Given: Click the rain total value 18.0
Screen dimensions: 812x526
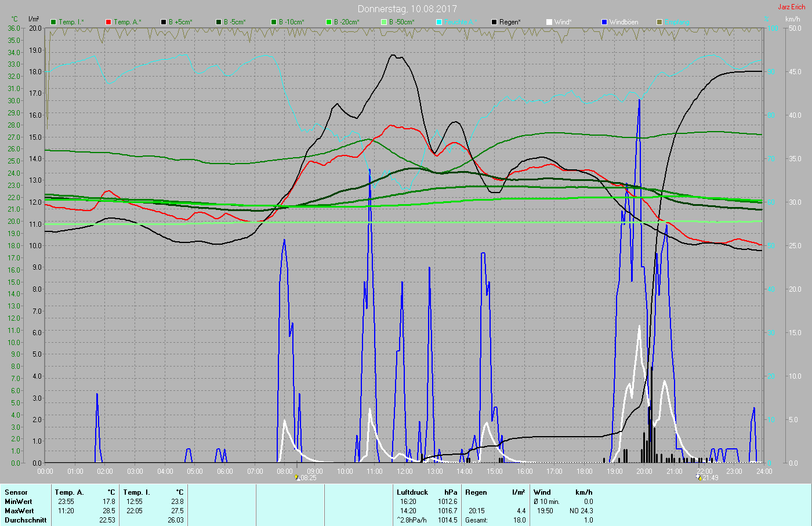Looking at the screenshot, I should point(520,520).
